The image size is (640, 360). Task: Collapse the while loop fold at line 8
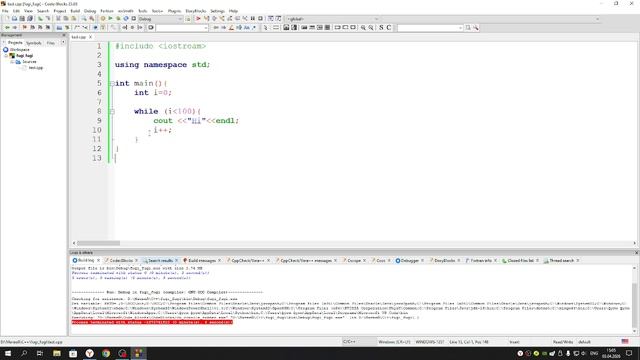tap(111, 111)
